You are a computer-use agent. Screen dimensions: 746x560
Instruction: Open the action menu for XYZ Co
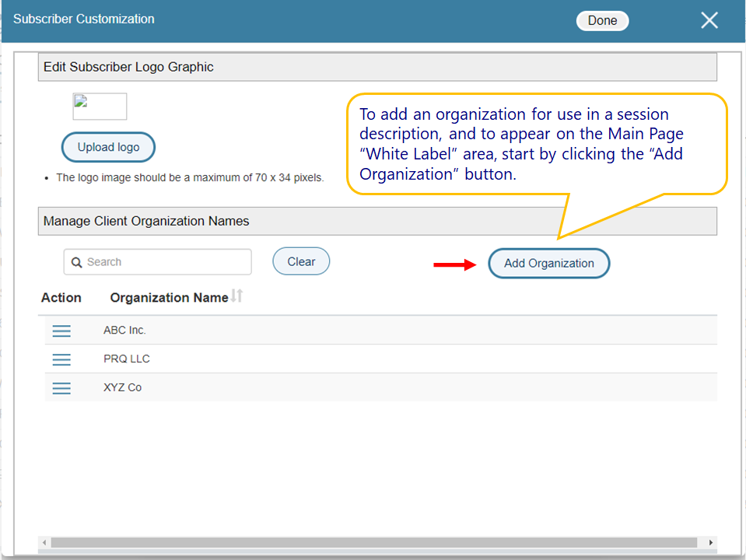click(61, 388)
